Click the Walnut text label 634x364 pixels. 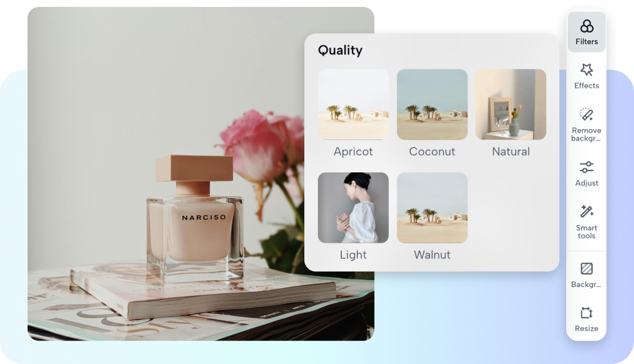(432, 255)
